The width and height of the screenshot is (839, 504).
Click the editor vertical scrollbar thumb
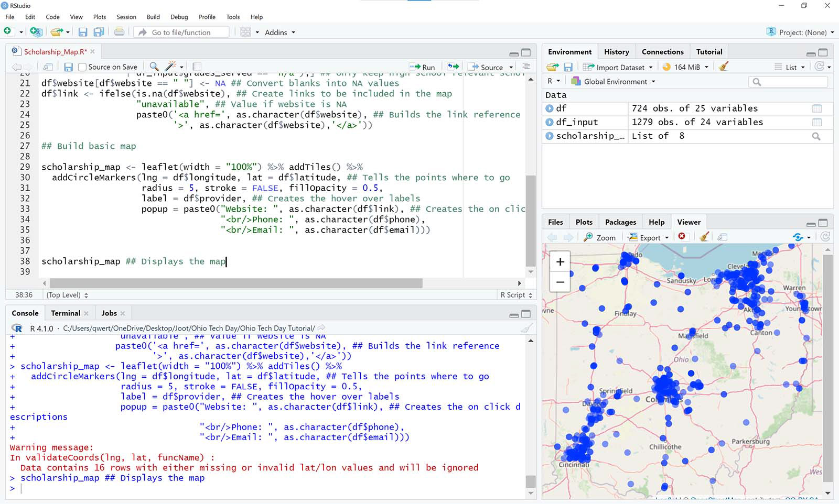coord(531,222)
